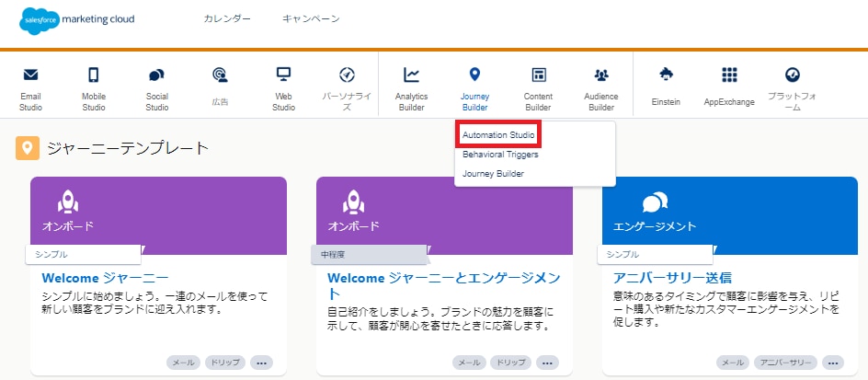
Task: Expand more tags on Welcome ジャーニーとエンゲージメント card
Action: pos(547,363)
